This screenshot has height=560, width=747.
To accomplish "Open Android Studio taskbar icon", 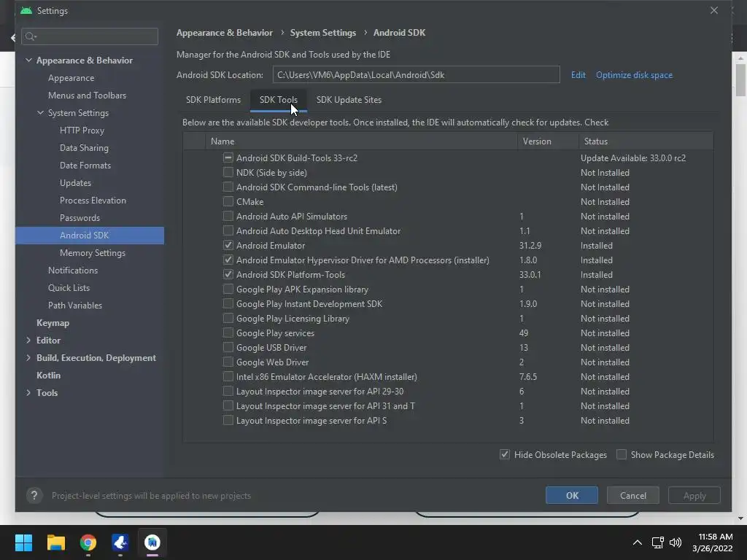I will tap(152, 542).
